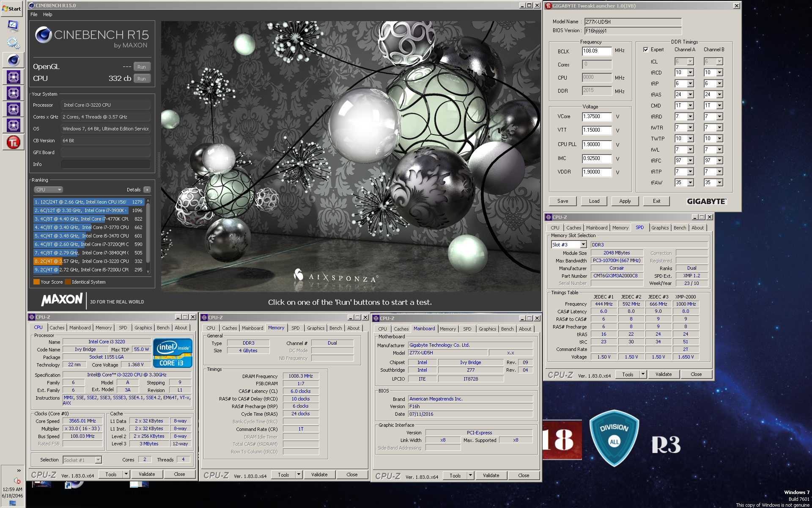Screen dimensions: 812x508
Task: Open the tRCD Channel A dropdown
Action: 690,72
